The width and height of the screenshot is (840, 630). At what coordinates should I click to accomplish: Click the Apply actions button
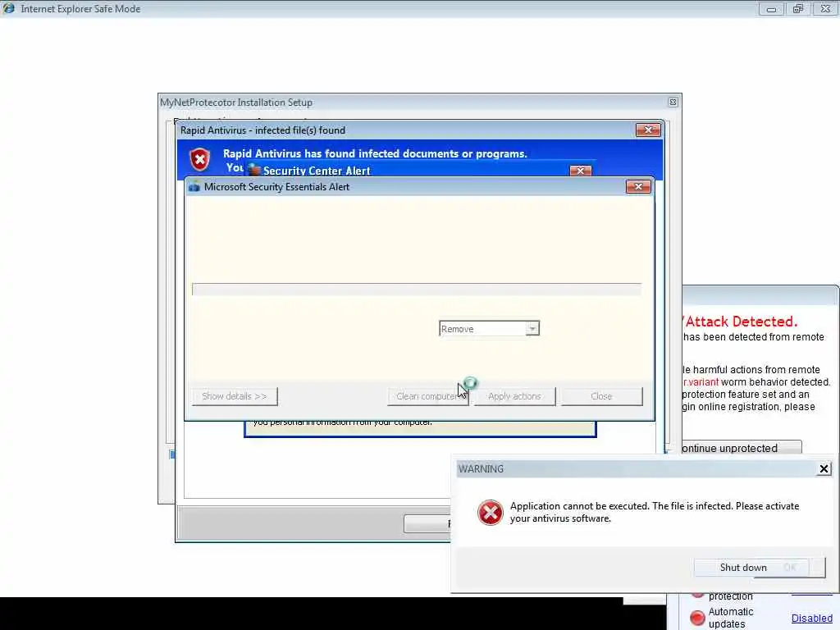(514, 396)
